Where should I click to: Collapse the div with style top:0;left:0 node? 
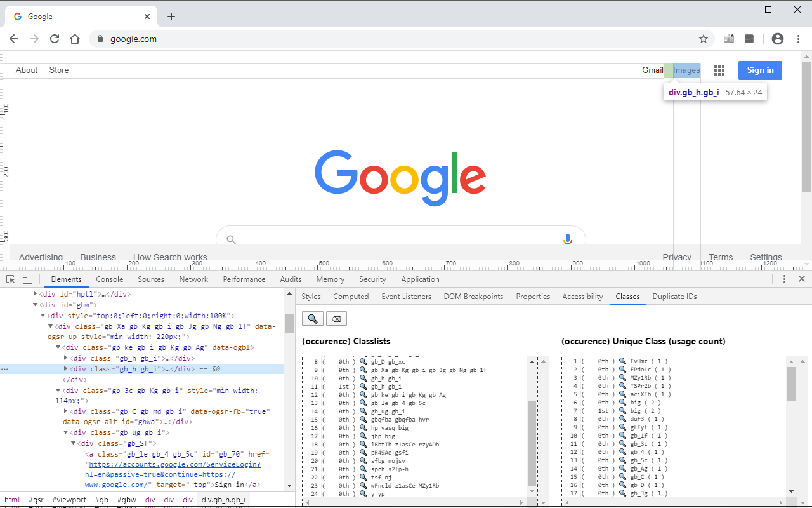tap(43, 316)
